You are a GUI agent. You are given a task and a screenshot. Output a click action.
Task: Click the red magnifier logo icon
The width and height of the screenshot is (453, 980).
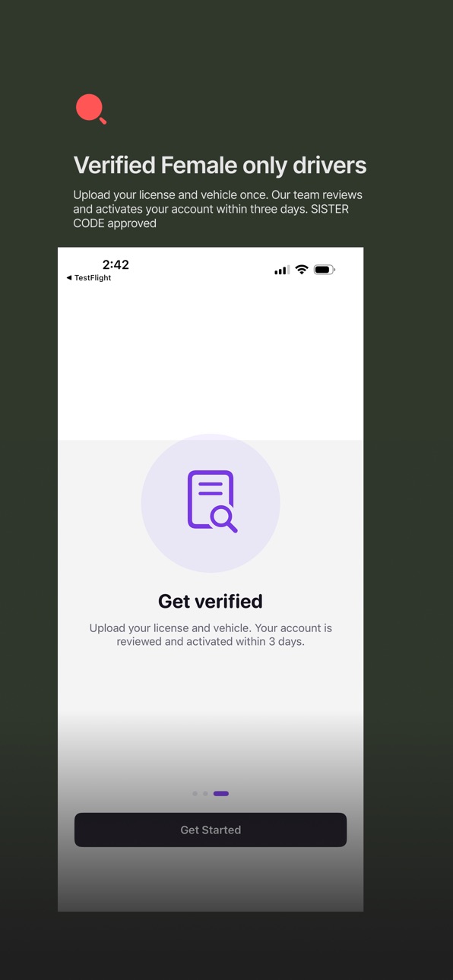pos(91,109)
